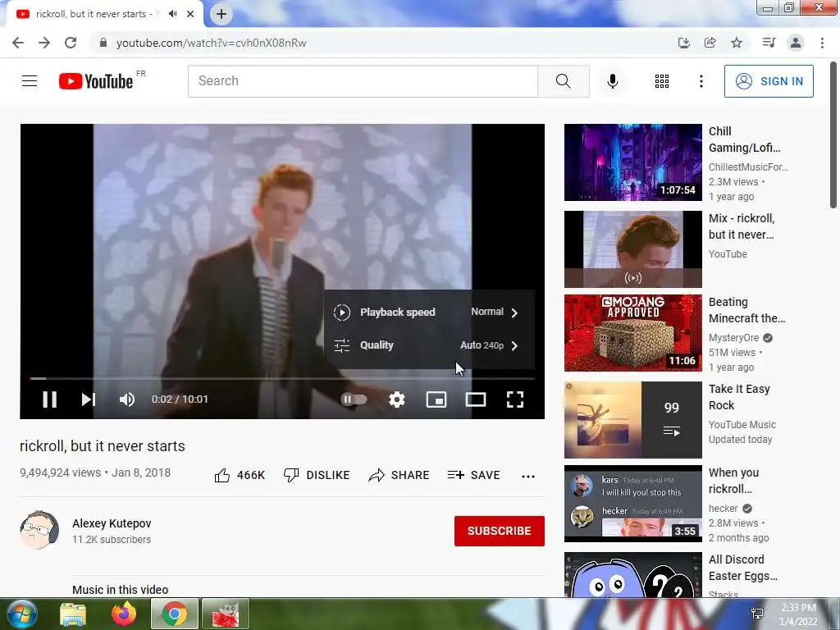This screenshot has height=630, width=840.
Task: Reload the page
Action: pos(71,43)
